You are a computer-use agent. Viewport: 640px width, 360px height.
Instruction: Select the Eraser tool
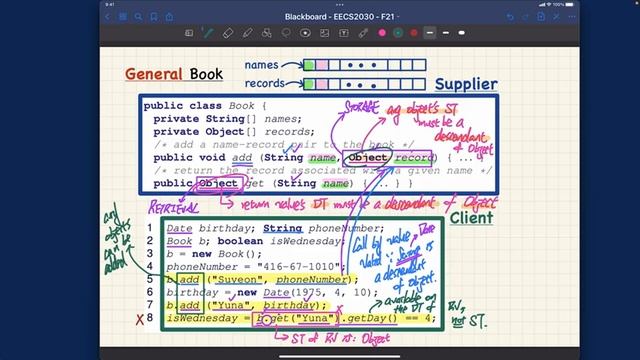coord(228,33)
